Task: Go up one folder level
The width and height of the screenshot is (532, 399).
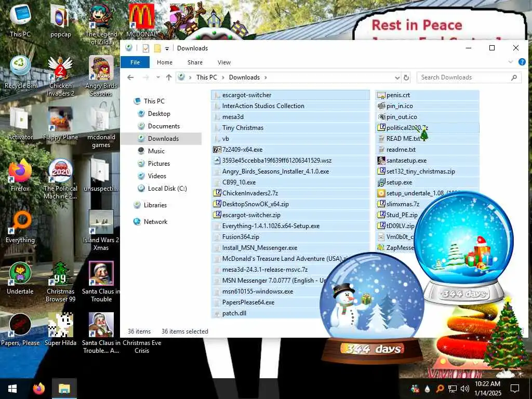Action: pos(169,77)
